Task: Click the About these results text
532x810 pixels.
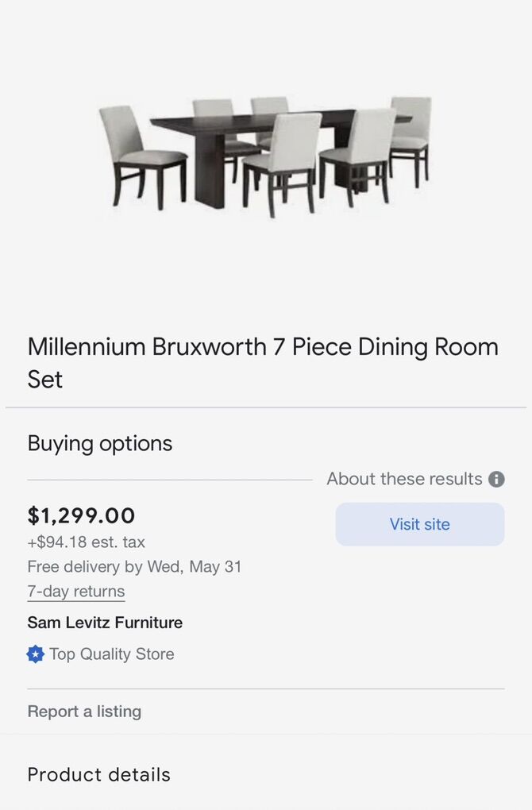Action: (404, 479)
